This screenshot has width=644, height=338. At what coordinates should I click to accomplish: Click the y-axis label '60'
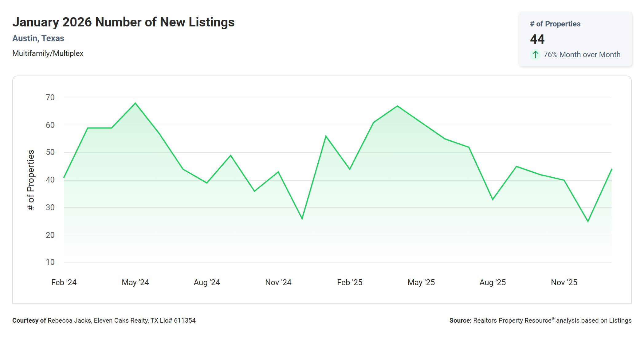coord(50,125)
